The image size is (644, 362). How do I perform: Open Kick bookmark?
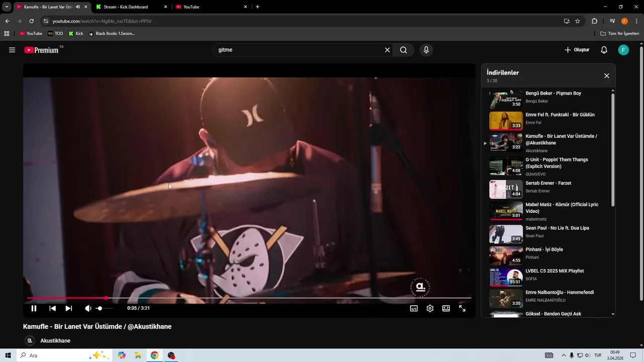click(76, 34)
